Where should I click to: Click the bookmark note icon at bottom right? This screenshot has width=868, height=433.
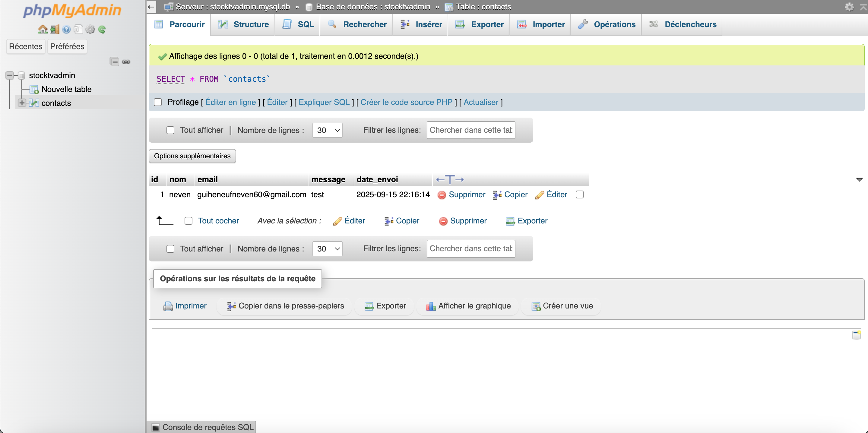click(x=856, y=335)
